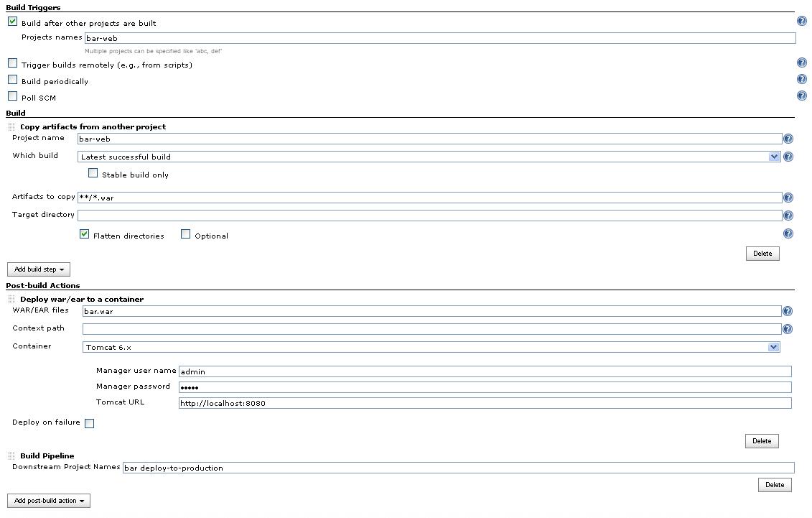Click the Artifacts to copy field
The height and width of the screenshot is (518, 812).
click(x=430, y=198)
